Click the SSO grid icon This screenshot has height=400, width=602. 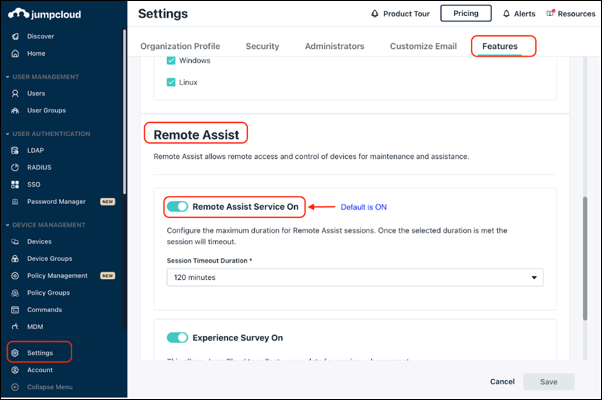(15, 185)
